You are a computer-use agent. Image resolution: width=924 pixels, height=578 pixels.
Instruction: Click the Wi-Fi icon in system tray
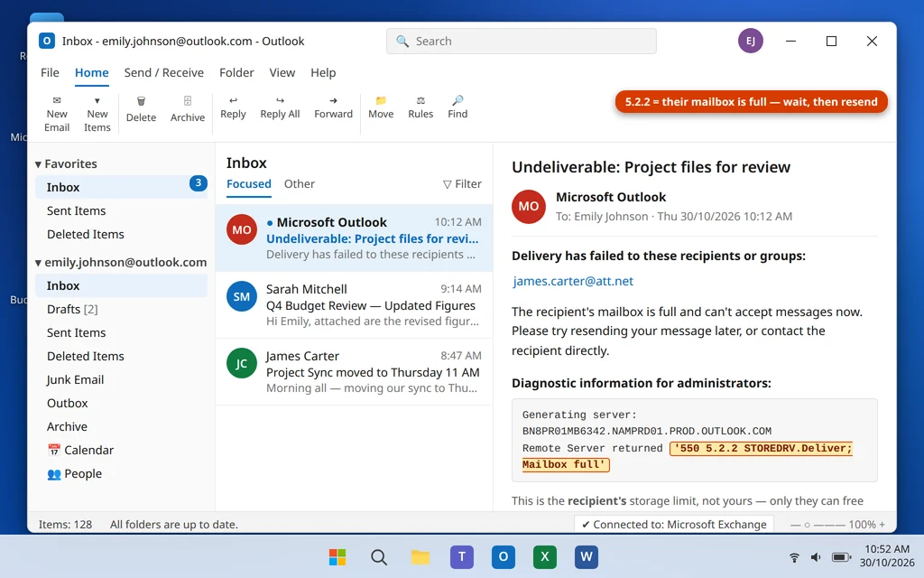coord(794,556)
